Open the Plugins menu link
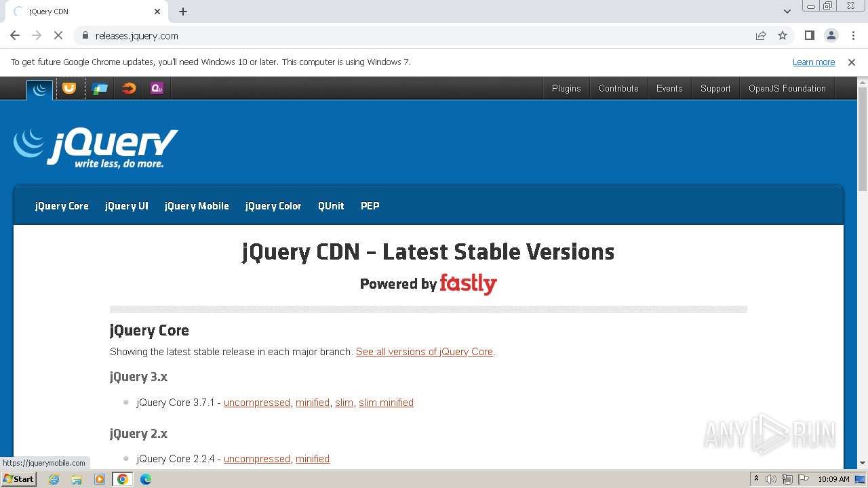This screenshot has height=488, width=868. coord(566,88)
